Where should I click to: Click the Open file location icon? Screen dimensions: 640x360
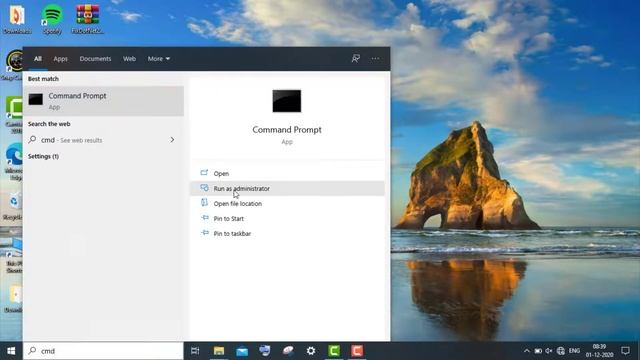click(x=204, y=203)
